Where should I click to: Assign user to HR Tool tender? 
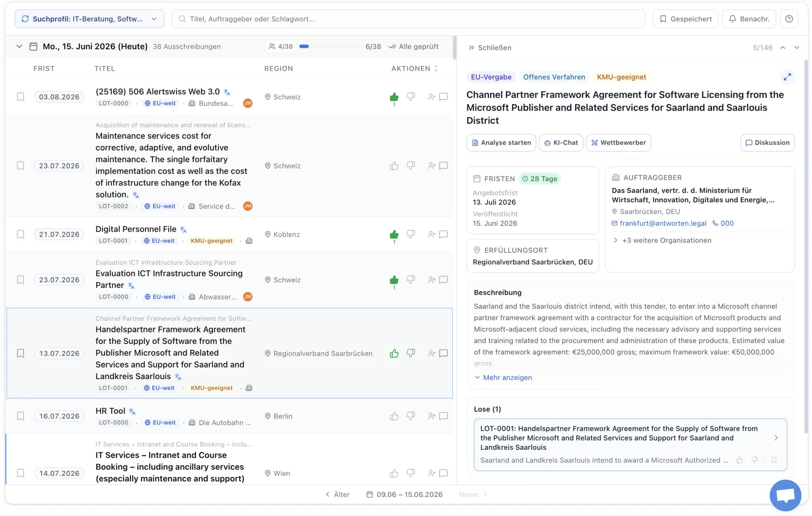click(431, 416)
